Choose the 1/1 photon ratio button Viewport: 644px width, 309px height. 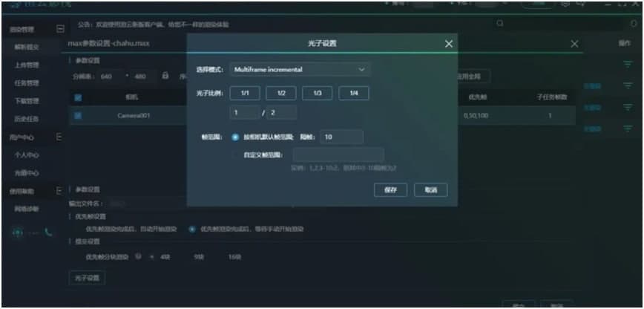245,94
